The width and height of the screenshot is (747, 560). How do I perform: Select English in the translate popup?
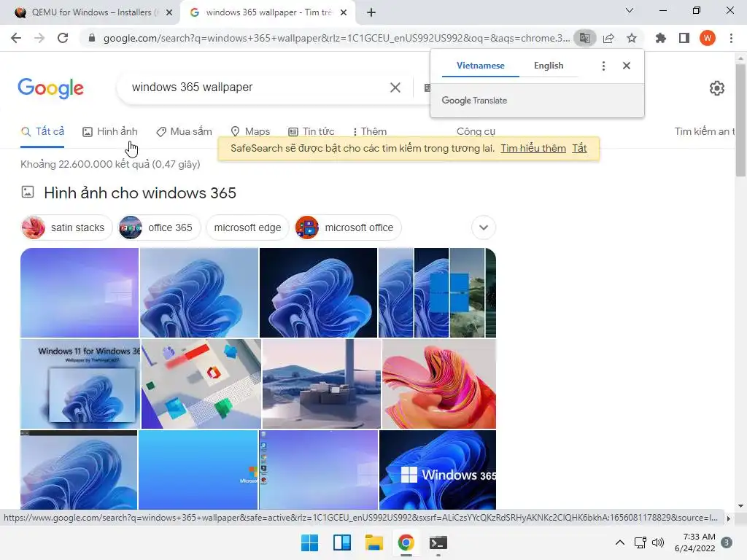click(549, 66)
